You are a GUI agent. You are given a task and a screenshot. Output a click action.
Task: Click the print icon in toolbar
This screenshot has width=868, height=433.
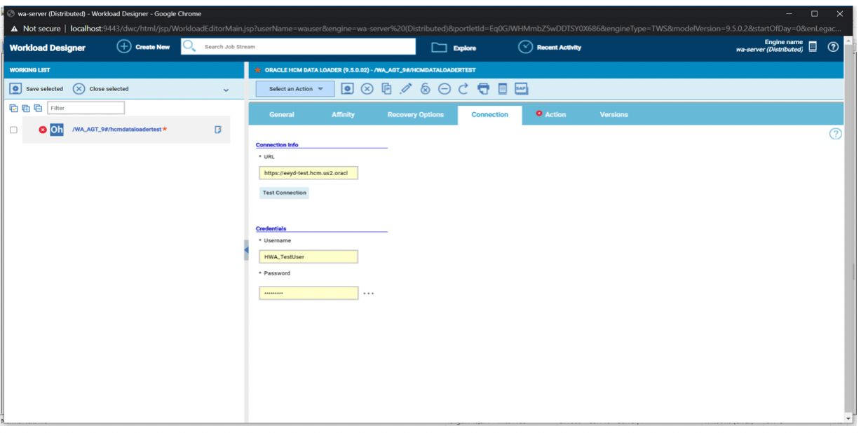tap(483, 88)
